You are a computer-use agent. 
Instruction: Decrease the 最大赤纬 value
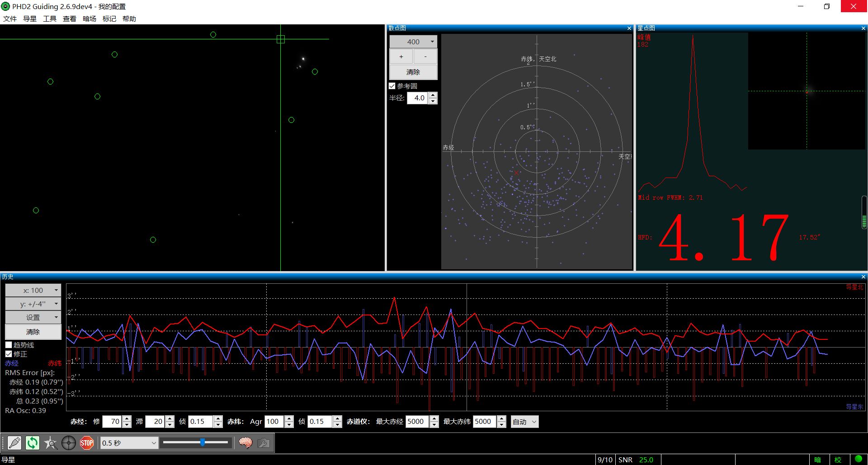[x=501, y=425]
